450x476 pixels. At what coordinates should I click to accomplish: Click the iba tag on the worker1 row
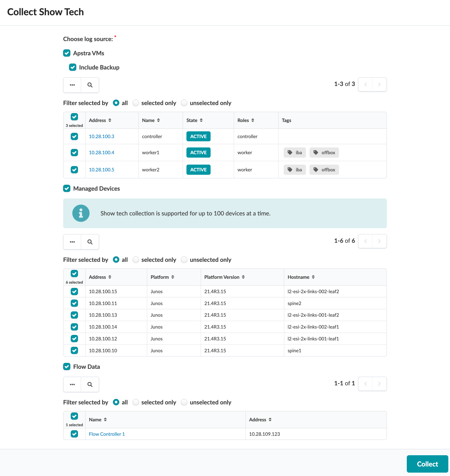pos(294,153)
